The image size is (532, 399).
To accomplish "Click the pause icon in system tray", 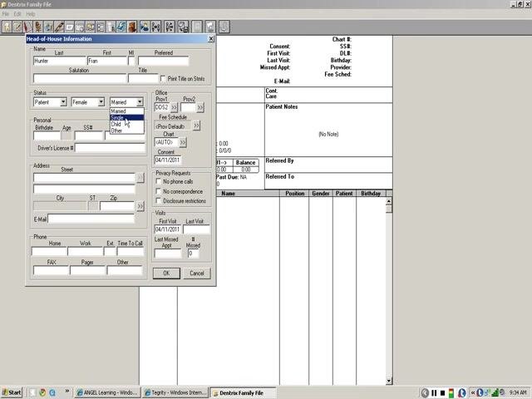I will 434,393.
